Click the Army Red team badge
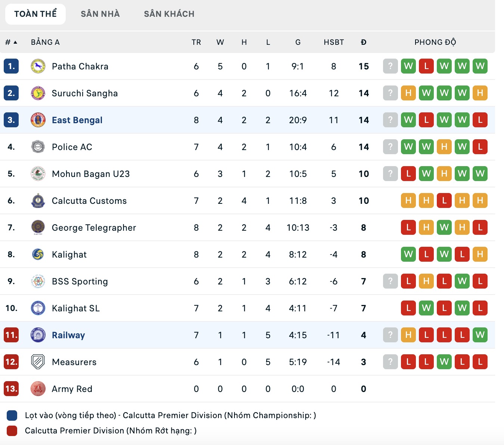The width and height of the screenshot is (504, 445). (37, 389)
